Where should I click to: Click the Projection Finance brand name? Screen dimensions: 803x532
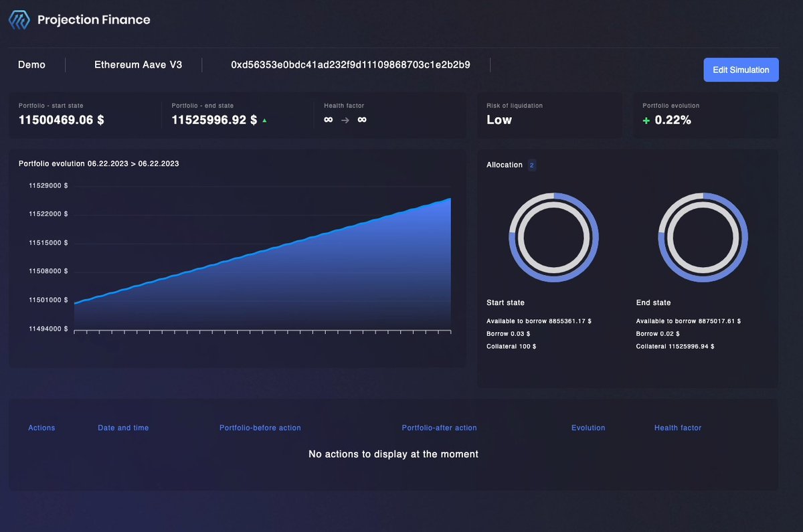coord(94,20)
